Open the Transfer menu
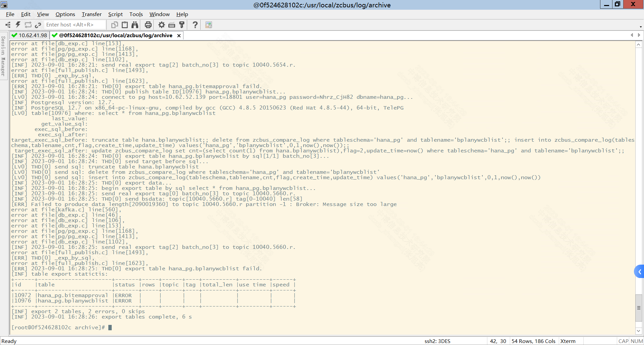Screen dimensions: 644x345 coord(92,14)
